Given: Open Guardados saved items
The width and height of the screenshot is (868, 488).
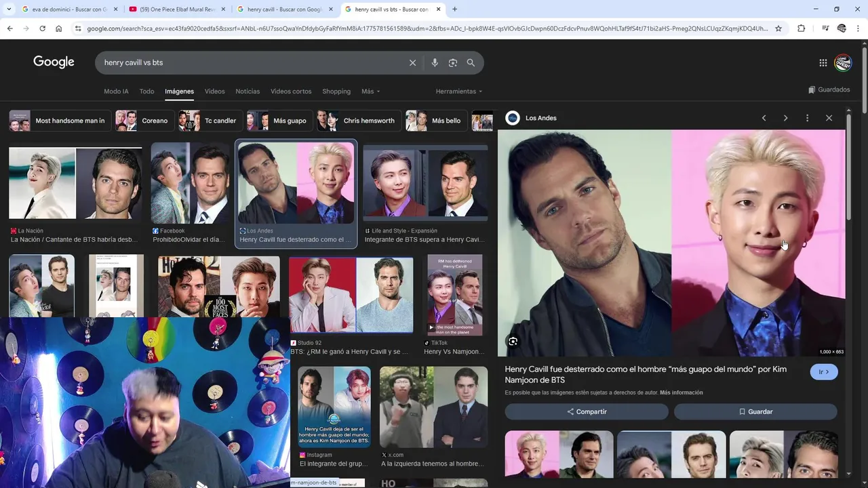Looking at the screenshot, I should pyautogui.click(x=829, y=89).
